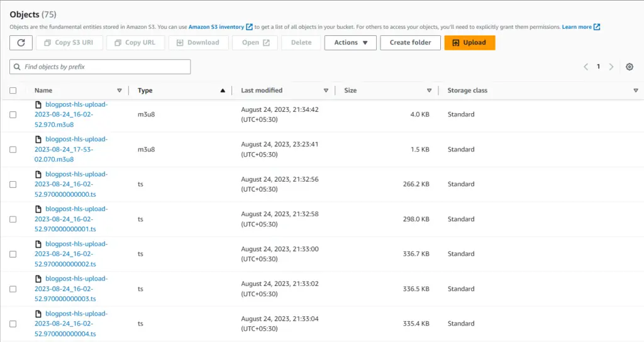This screenshot has width=644, height=342.
Task: Focus the Find objects by prefix field
Action: click(100, 67)
